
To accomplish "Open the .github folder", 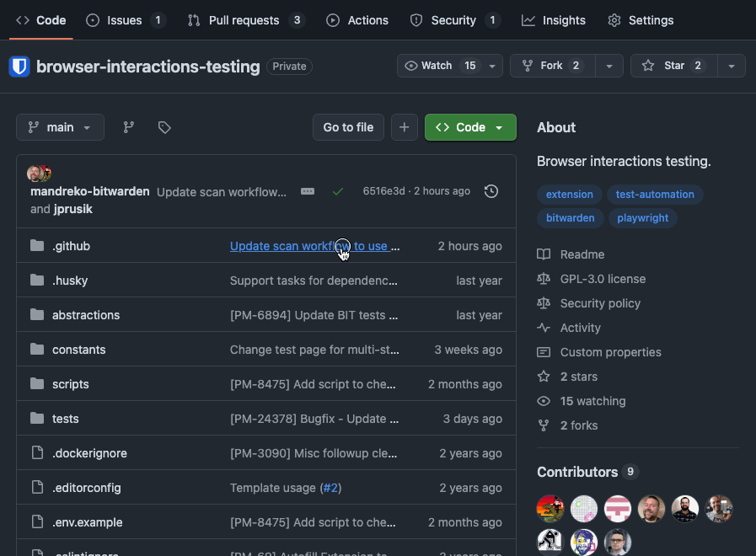I will 71,246.
